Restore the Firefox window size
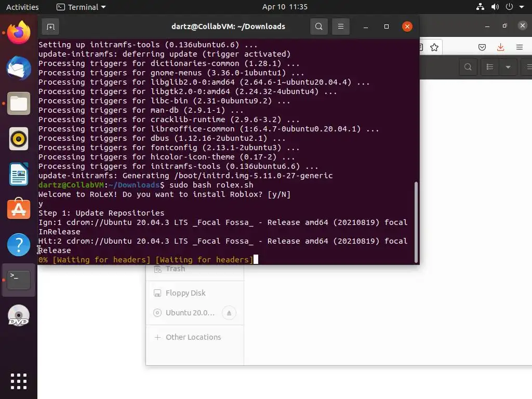This screenshot has height=399, width=532. pos(505,26)
